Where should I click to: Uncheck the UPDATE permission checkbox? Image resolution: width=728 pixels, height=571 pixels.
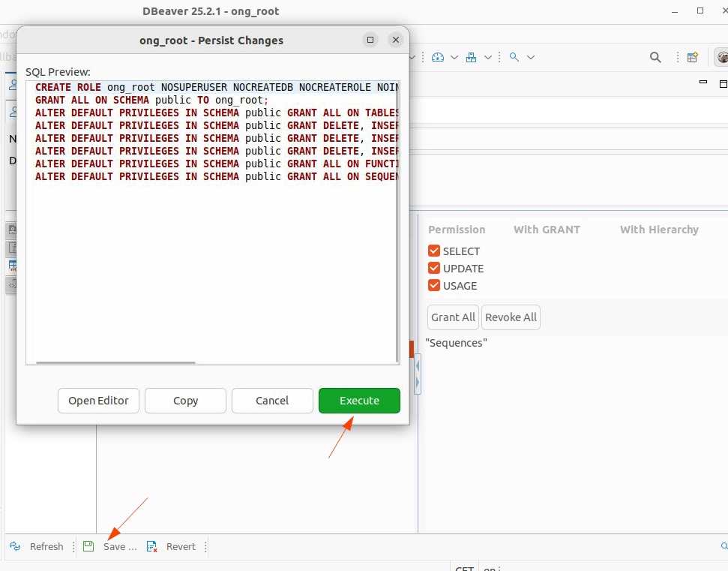tap(434, 269)
